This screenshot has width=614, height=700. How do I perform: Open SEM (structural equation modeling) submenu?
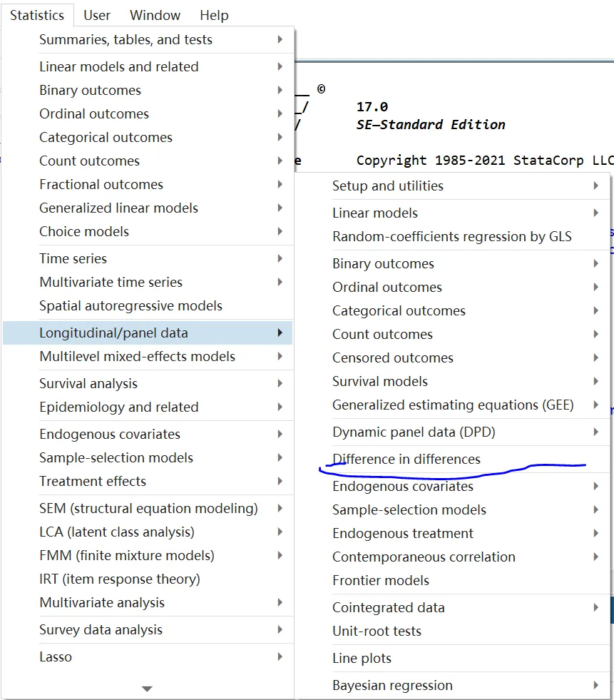148,509
